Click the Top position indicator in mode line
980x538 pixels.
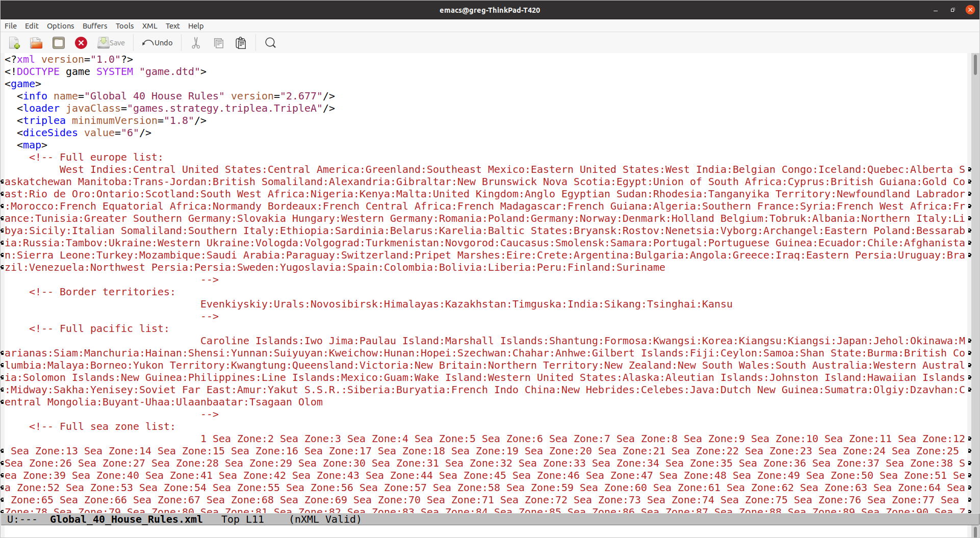230,519
